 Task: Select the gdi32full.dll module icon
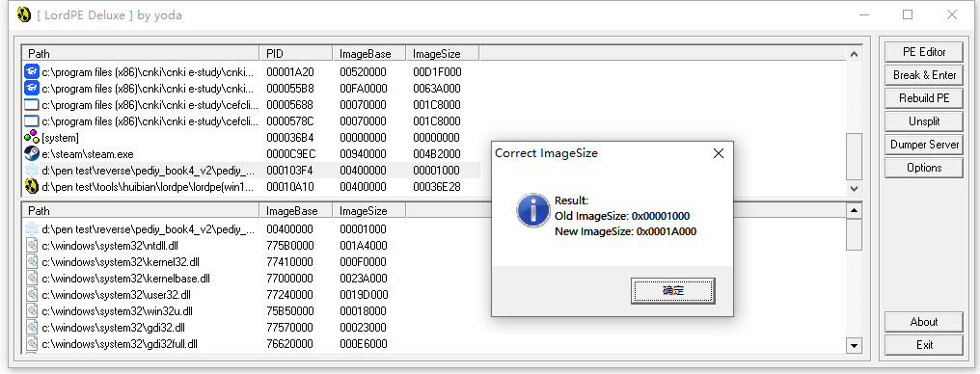31,343
